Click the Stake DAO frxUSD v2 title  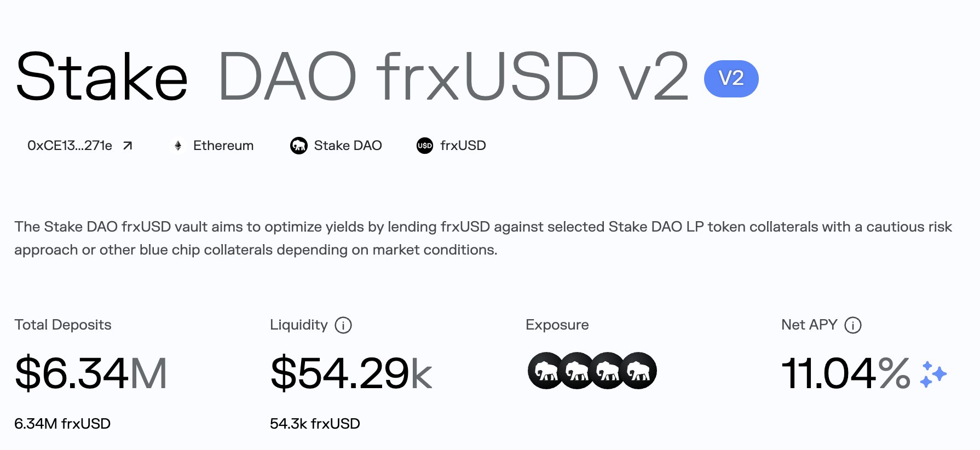coord(351,77)
